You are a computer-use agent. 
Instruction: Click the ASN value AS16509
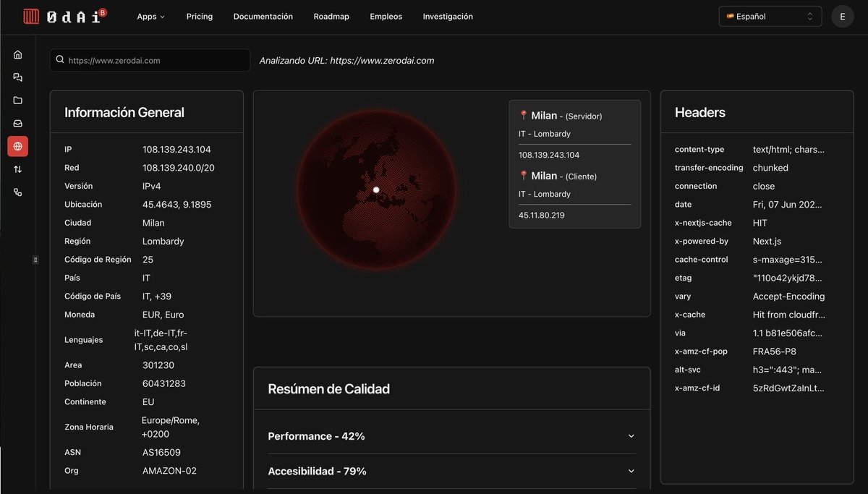161,453
